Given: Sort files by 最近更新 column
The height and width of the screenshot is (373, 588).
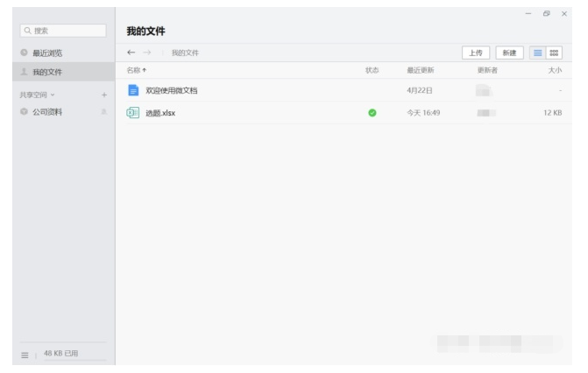Looking at the screenshot, I should point(420,69).
